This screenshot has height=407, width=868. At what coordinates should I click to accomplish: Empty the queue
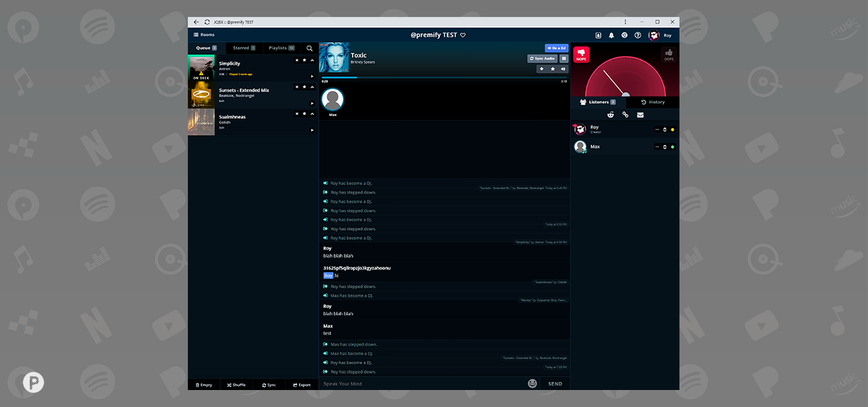click(x=204, y=385)
